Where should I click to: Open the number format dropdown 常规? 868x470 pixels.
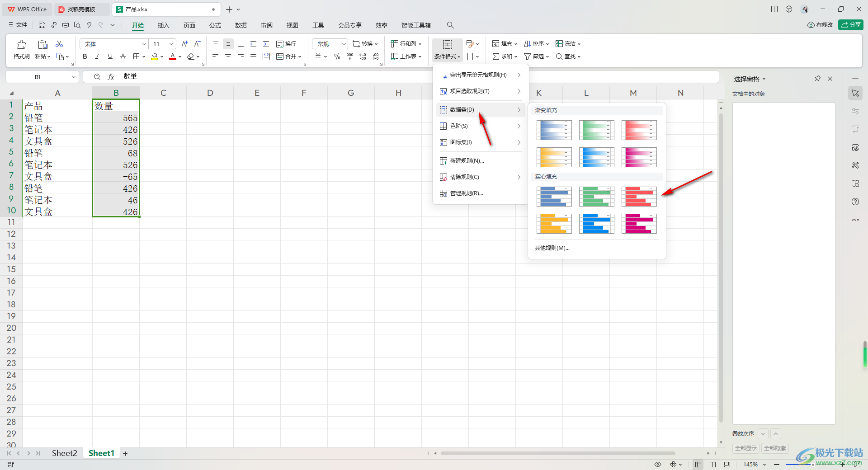click(344, 44)
